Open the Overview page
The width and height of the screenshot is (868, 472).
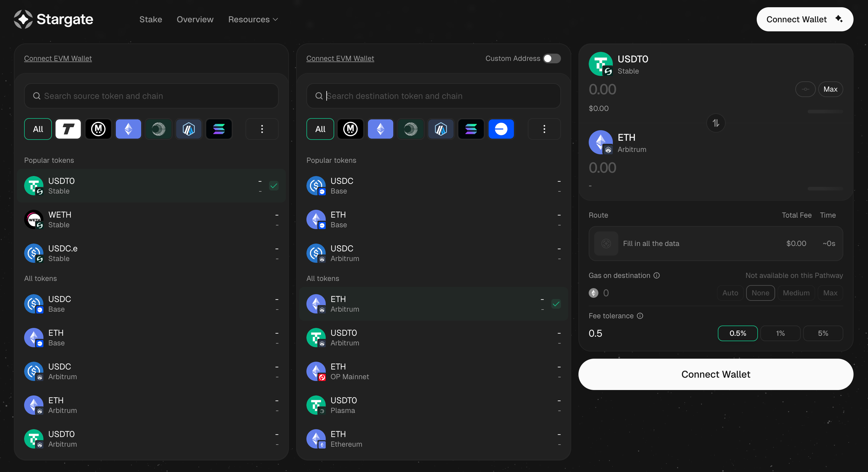tap(195, 20)
